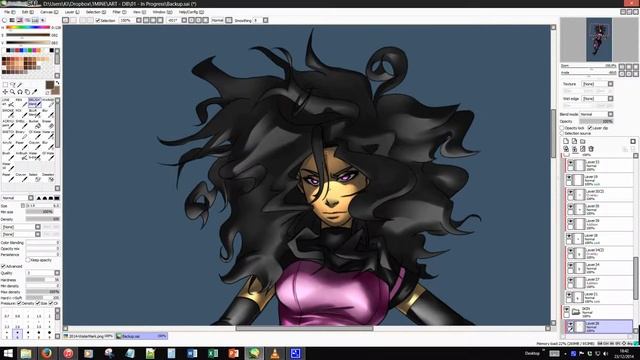Open the layer Blend mode dropdown
This screenshot has width=640, height=360.
(x=610, y=114)
